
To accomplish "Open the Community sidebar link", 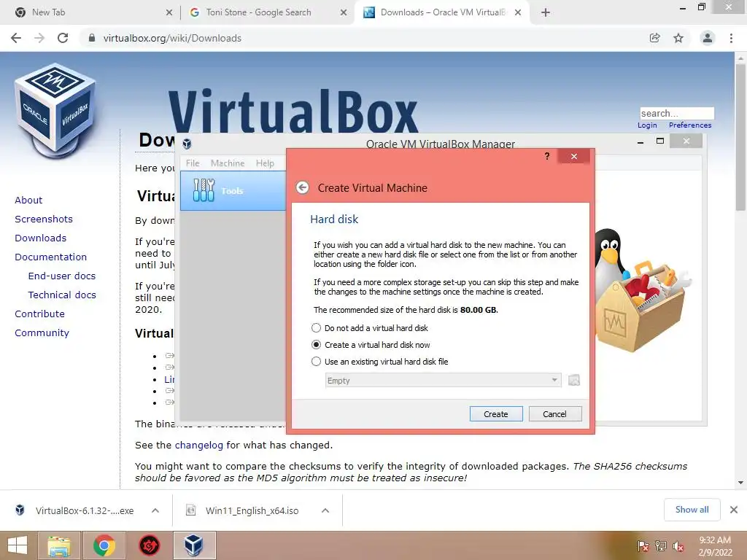I will (42, 333).
